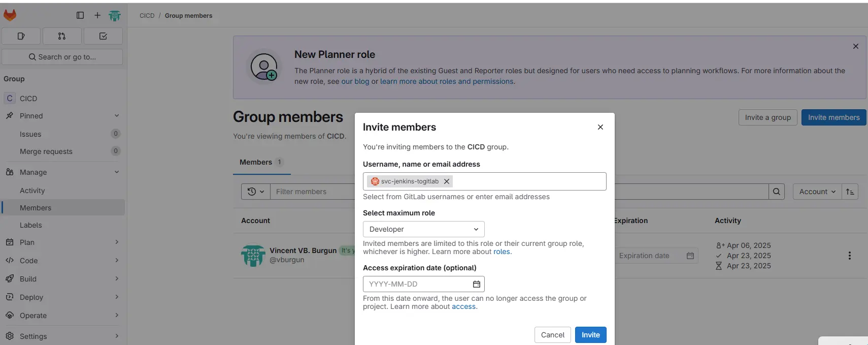Open assigned issues shortcut icon
The image size is (868, 345).
click(21, 36)
